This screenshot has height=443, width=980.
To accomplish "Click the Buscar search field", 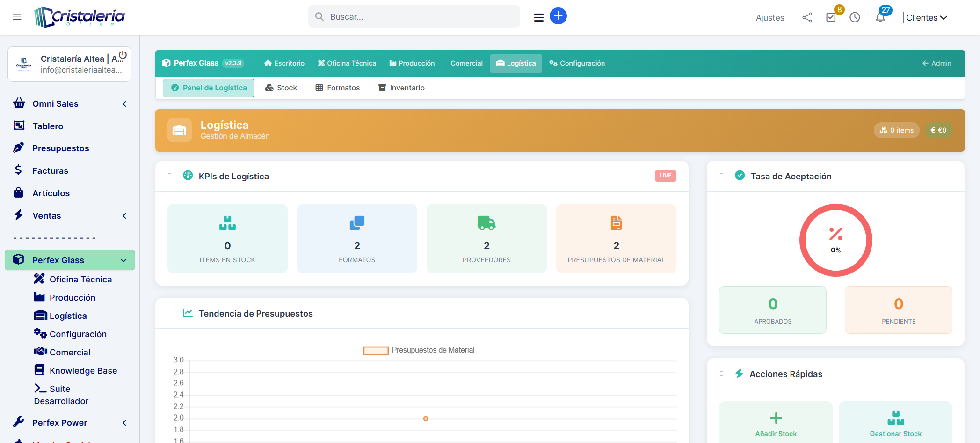I will coord(414,17).
